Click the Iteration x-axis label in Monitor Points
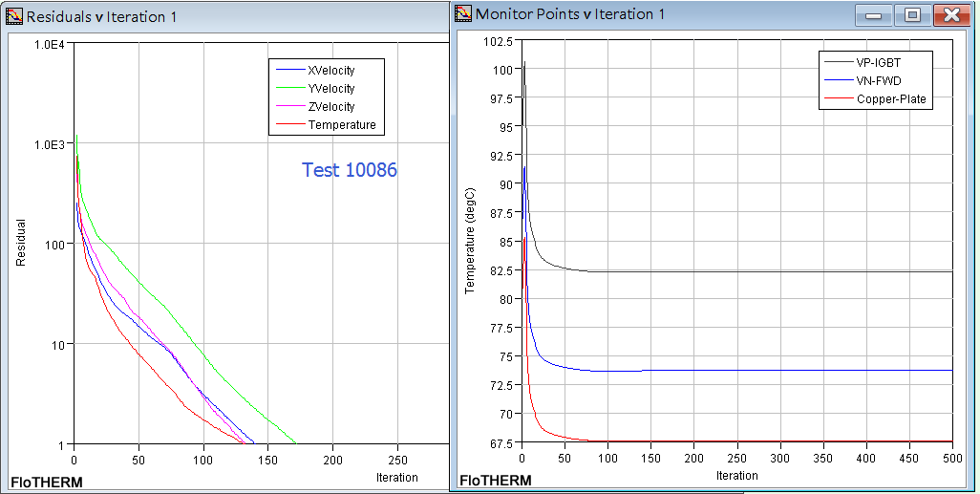The width and height of the screenshot is (980, 494). [736, 476]
